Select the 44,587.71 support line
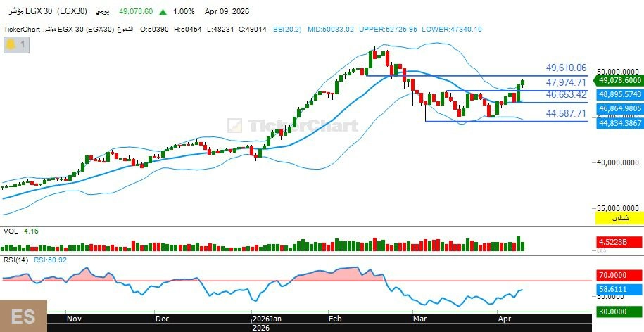The height and width of the screenshot is (332, 644). (493, 122)
